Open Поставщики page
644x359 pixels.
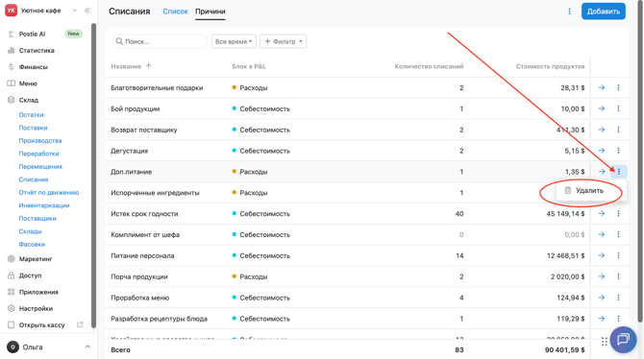[37, 218]
